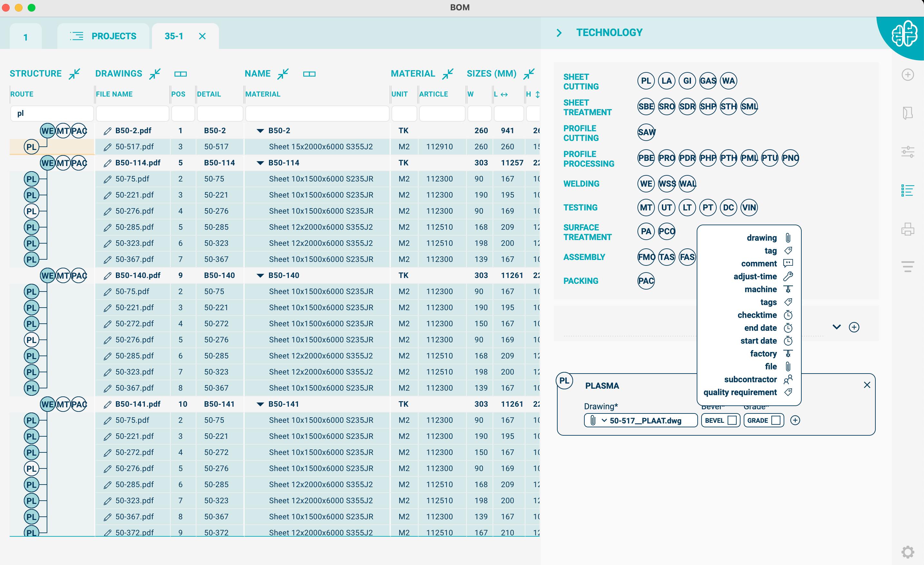
Task: Collapse the DRAWINGS column group
Action: 155,74
